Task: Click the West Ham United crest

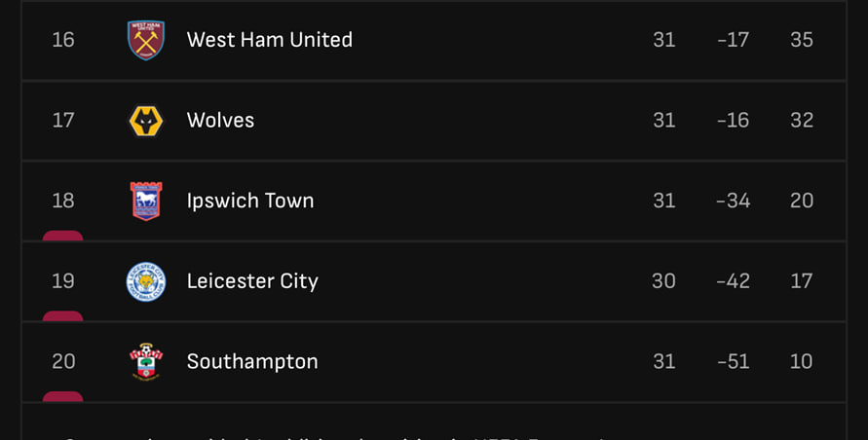Action: point(146,40)
